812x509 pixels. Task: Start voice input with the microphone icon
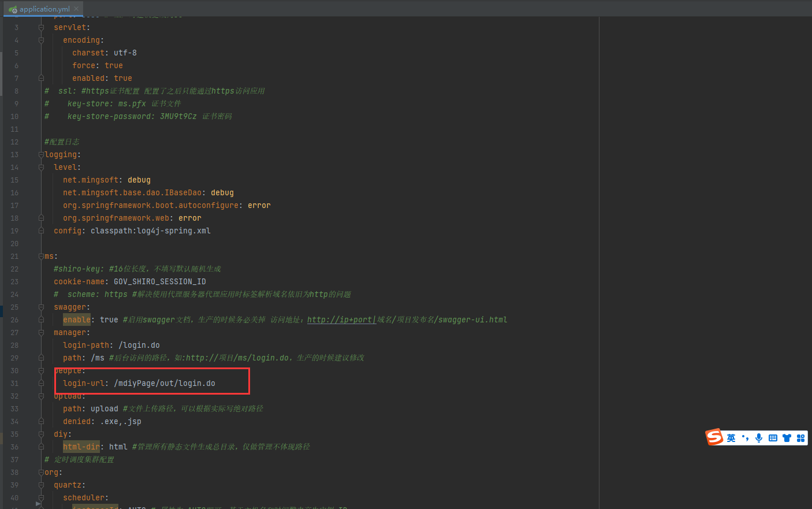click(759, 438)
